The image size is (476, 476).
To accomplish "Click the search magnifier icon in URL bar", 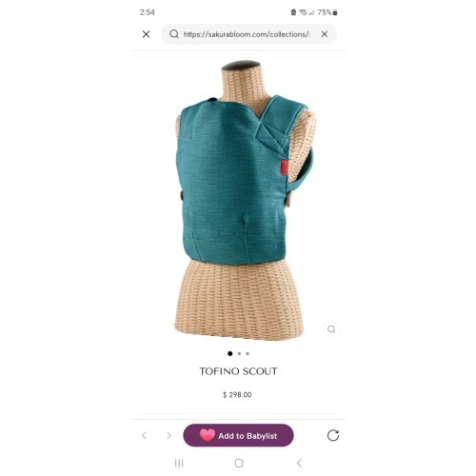I will tap(174, 34).
